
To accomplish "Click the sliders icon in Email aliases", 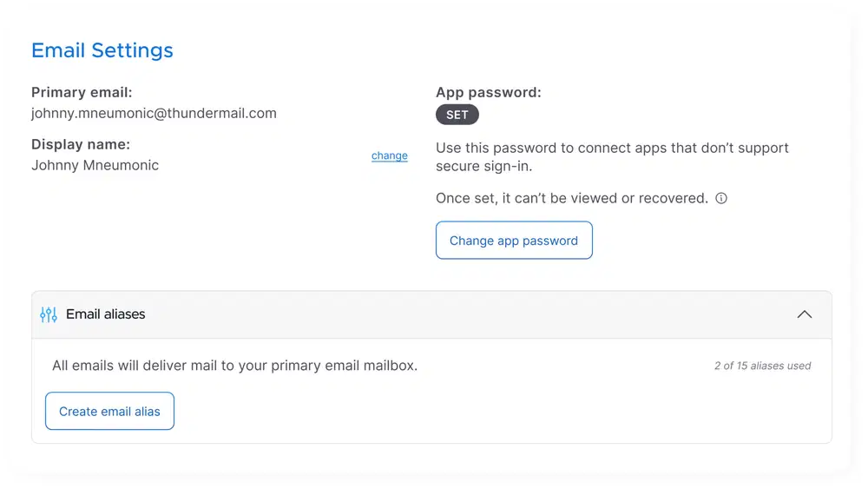I will (49, 314).
